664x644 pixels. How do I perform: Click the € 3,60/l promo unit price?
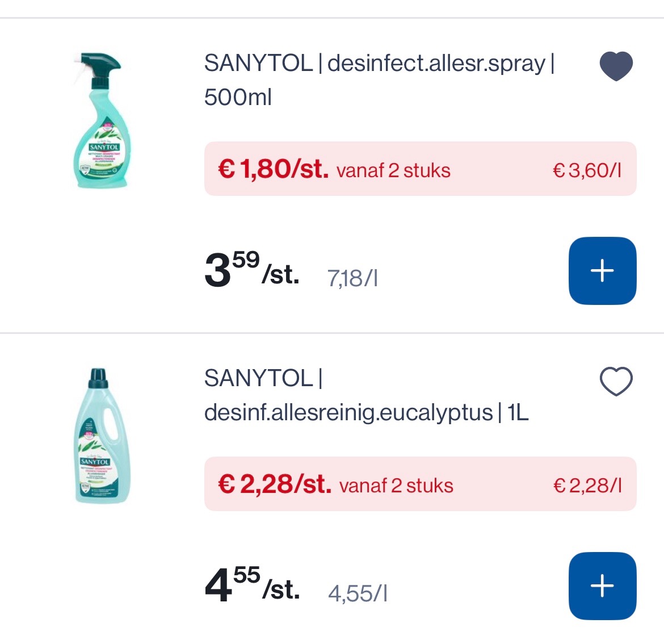587,170
